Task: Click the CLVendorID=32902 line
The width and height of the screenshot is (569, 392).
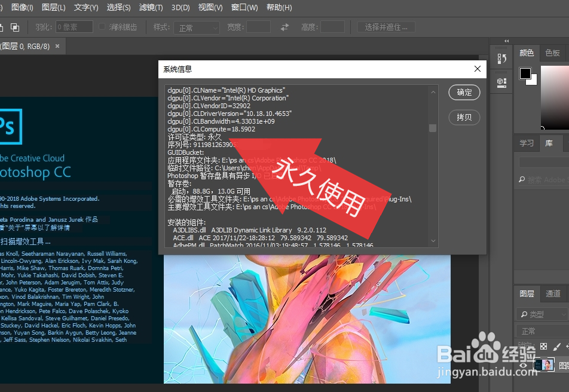Action: tap(209, 106)
